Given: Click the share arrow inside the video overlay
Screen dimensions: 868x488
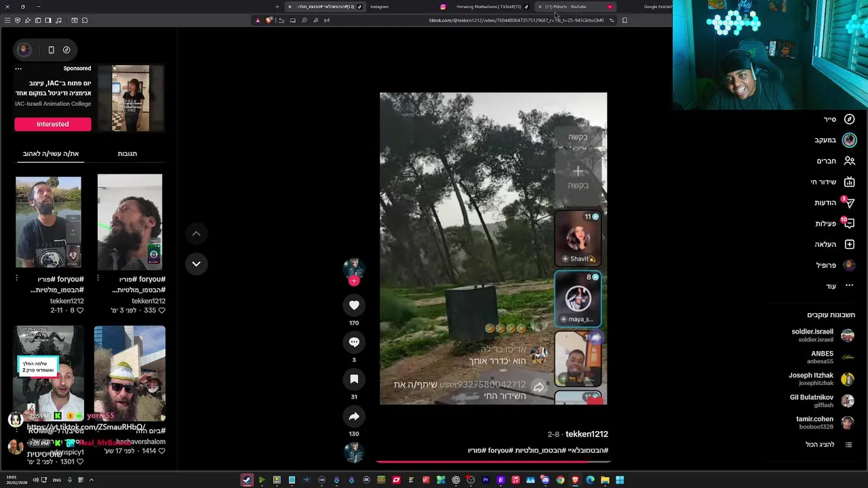Looking at the screenshot, I should pyautogui.click(x=538, y=388).
